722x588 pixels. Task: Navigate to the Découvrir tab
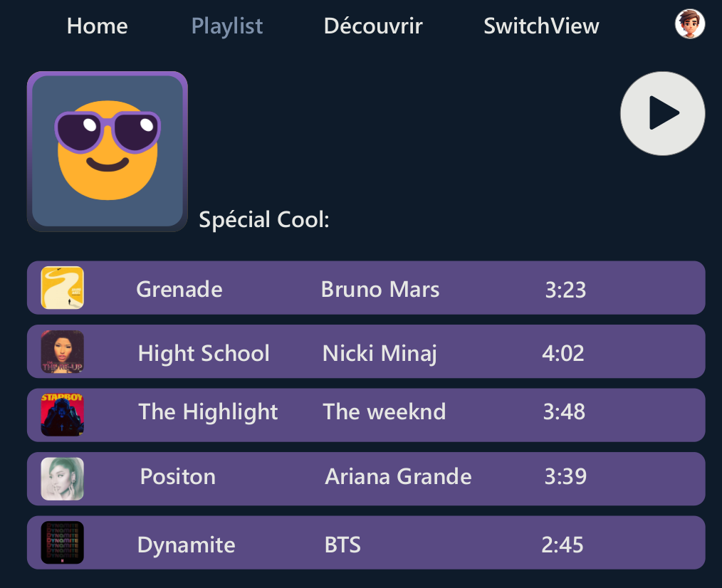pos(373,26)
